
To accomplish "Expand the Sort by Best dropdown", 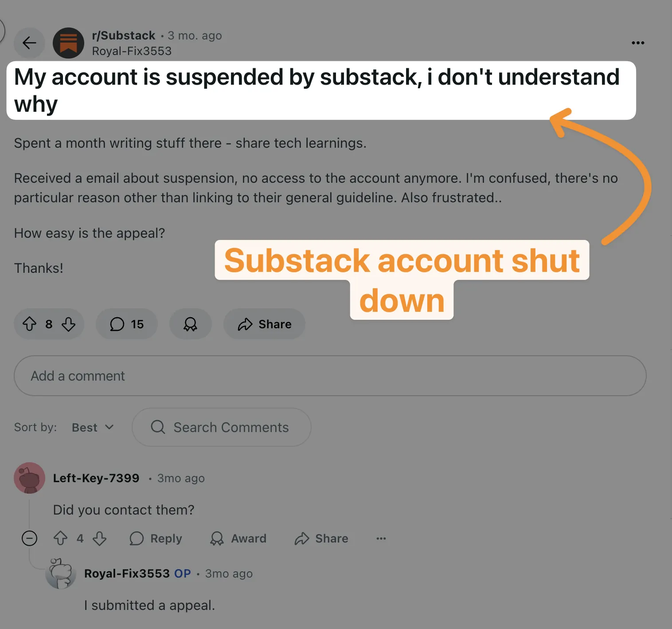I will coord(93,427).
